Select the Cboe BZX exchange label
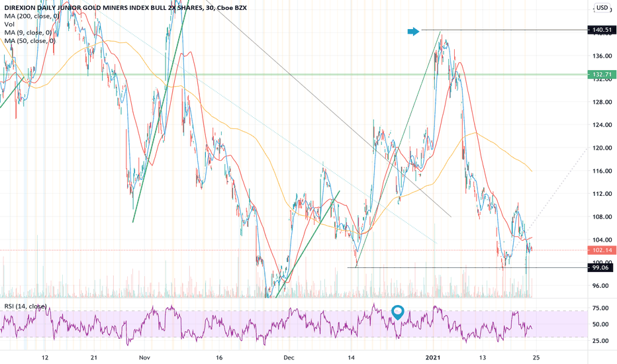The width and height of the screenshot is (617, 364). point(232,7)
